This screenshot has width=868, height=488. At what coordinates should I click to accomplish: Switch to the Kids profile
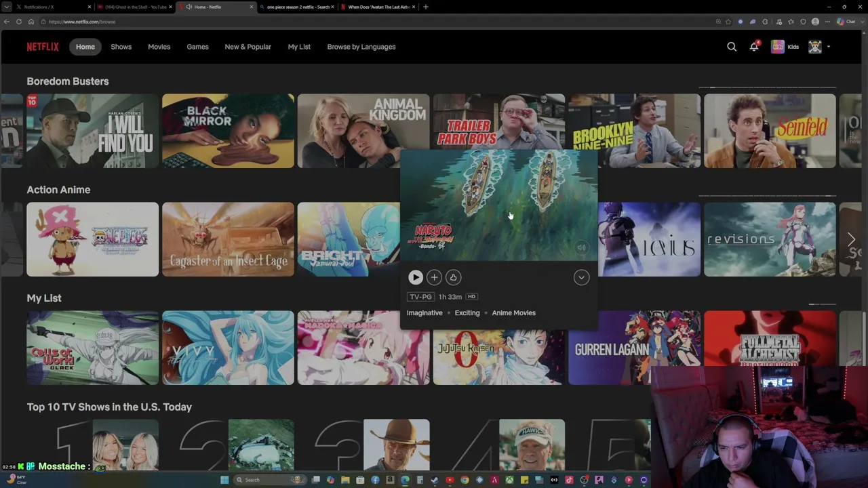(785, 47)
